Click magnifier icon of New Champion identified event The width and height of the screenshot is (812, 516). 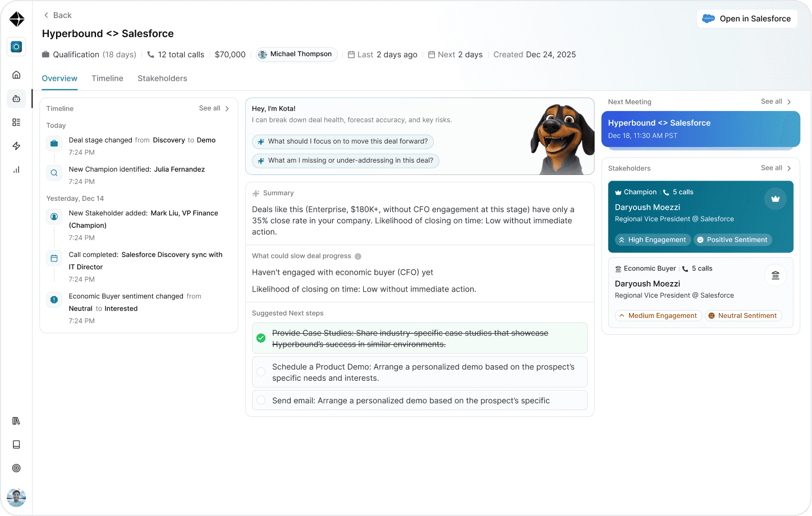tap(54, 173)
